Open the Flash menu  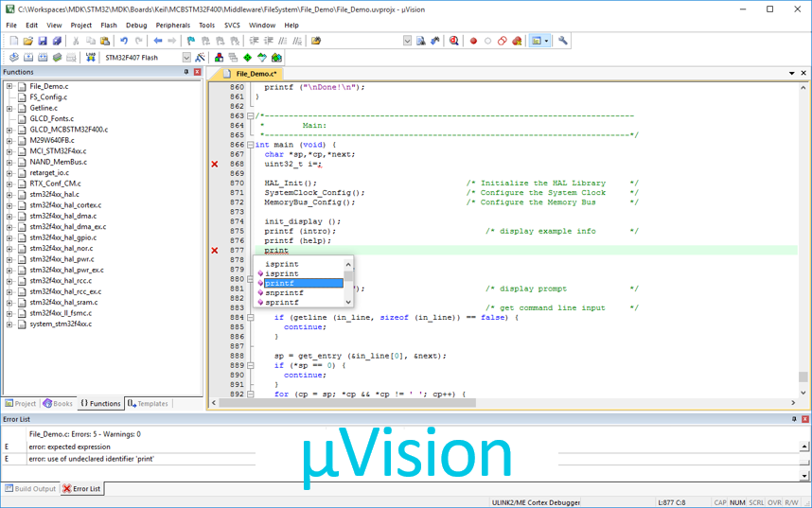pos(109,25)
